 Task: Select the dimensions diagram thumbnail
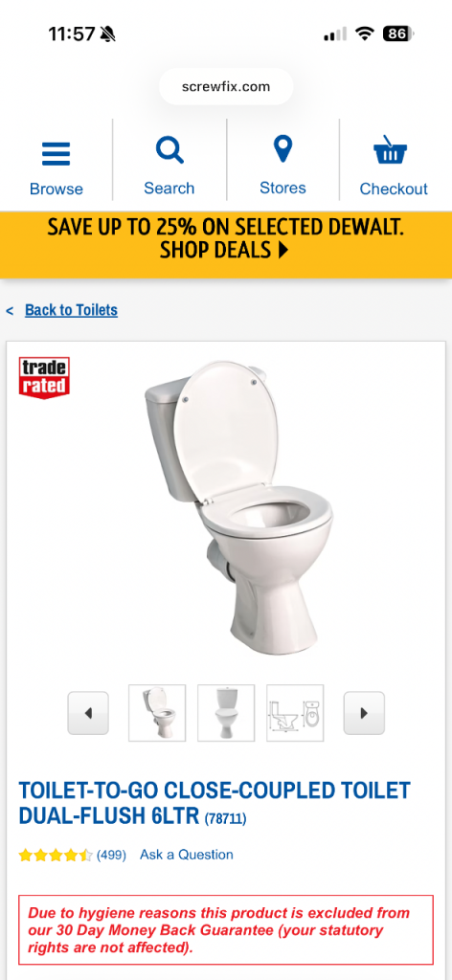point(295,713)
